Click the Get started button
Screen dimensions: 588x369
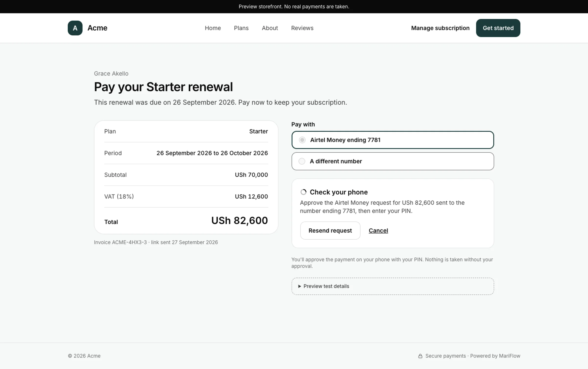498,28
